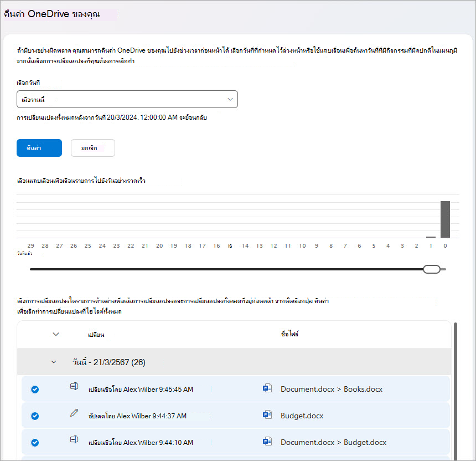
Task: Click the วันนี้ - 21/3/2567 (26) group label
Action: (109, 362)
